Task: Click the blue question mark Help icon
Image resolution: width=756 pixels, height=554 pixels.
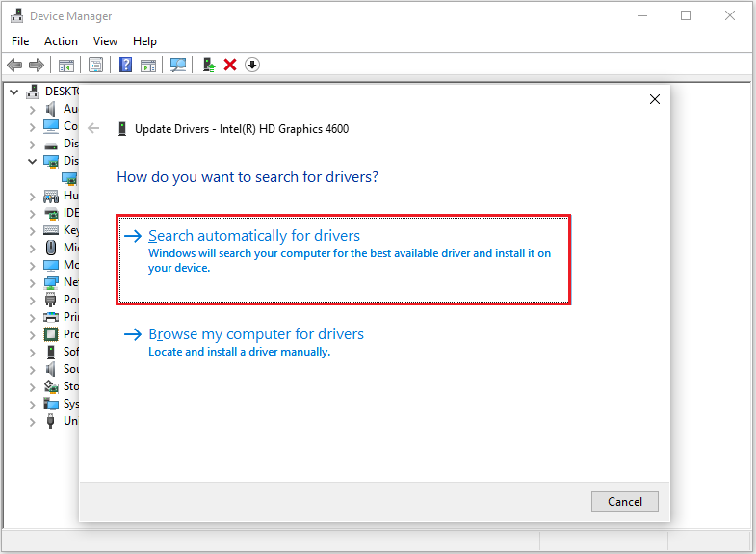Action: click(x=125, y=65)
